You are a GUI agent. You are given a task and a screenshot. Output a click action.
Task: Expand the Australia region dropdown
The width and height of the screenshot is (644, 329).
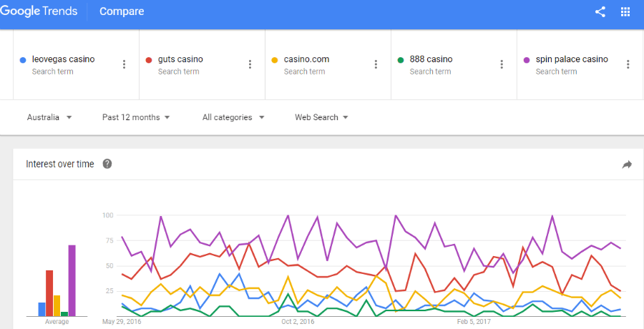(x=49, y=117)
